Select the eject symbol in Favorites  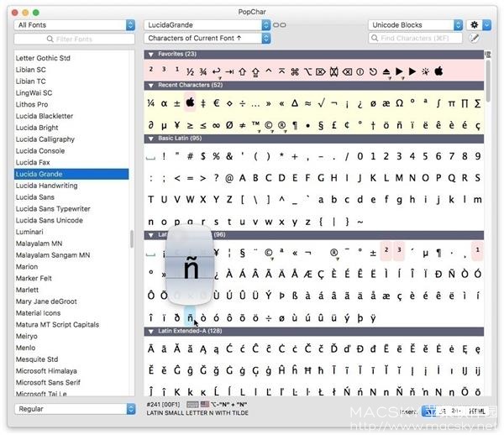click(x=386, y=72)
